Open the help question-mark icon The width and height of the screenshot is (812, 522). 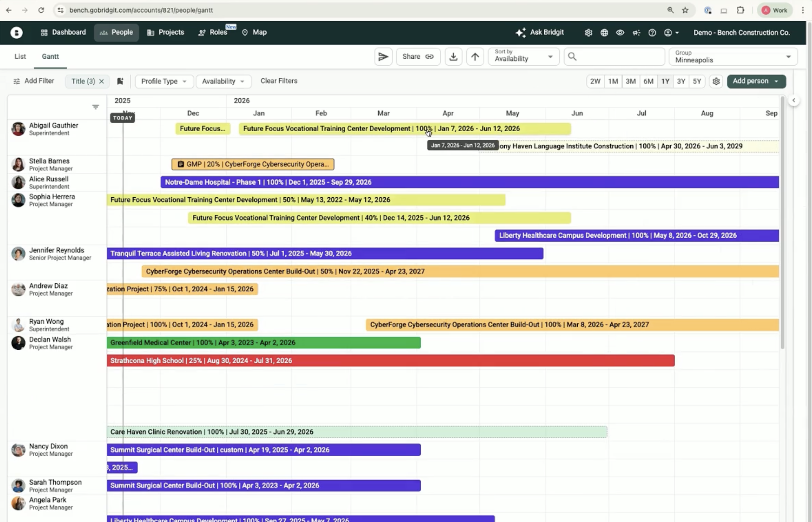[652, 33]
